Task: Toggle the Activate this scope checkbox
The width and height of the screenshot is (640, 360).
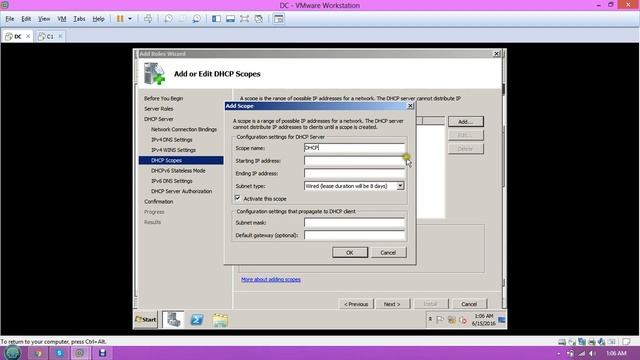Action: point(238,198)
